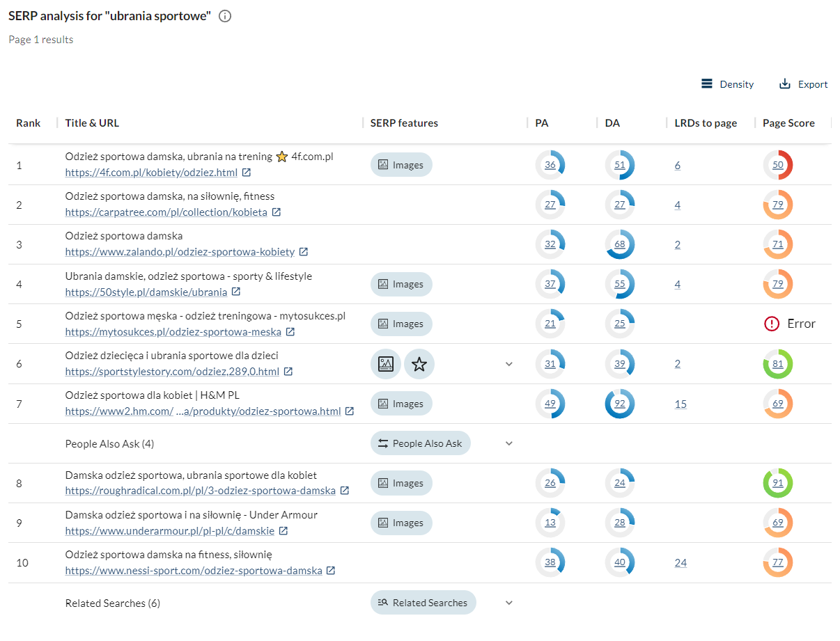Open external link icon for nessi-sport.com URL
This screenshot has height=641, width=840.
coord(331,571)
